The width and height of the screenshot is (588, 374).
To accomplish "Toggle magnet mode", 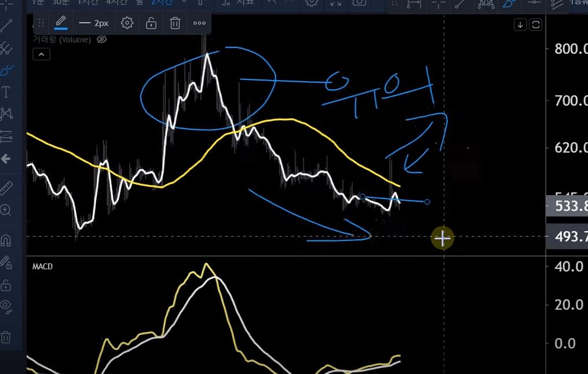I will coord(6,240).
